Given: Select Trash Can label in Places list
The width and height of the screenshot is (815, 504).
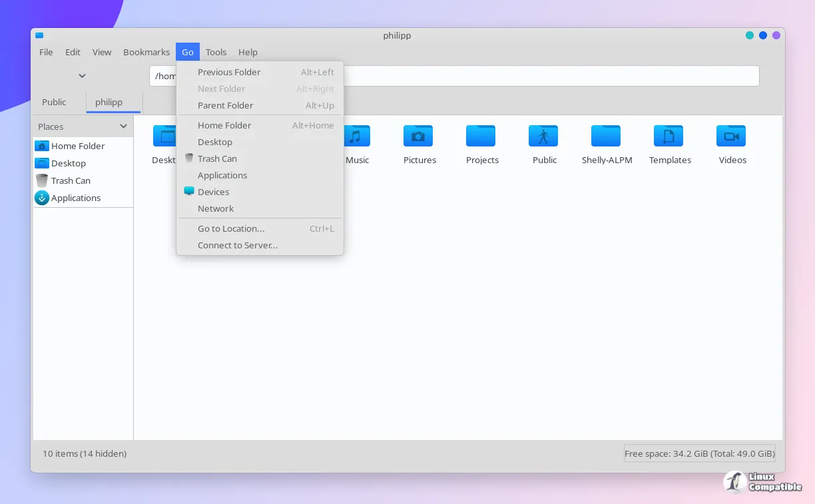Looking at the screenshot, I should pos(71,180).
